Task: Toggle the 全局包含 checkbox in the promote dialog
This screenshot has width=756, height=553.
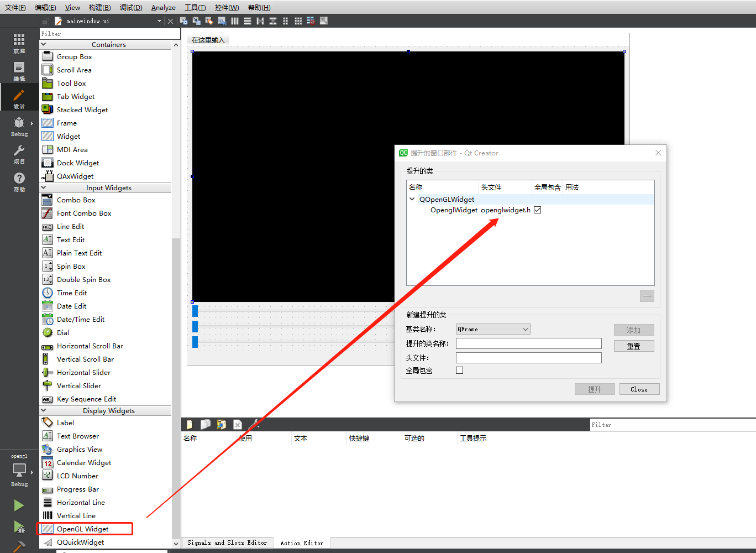Action: 459,371
